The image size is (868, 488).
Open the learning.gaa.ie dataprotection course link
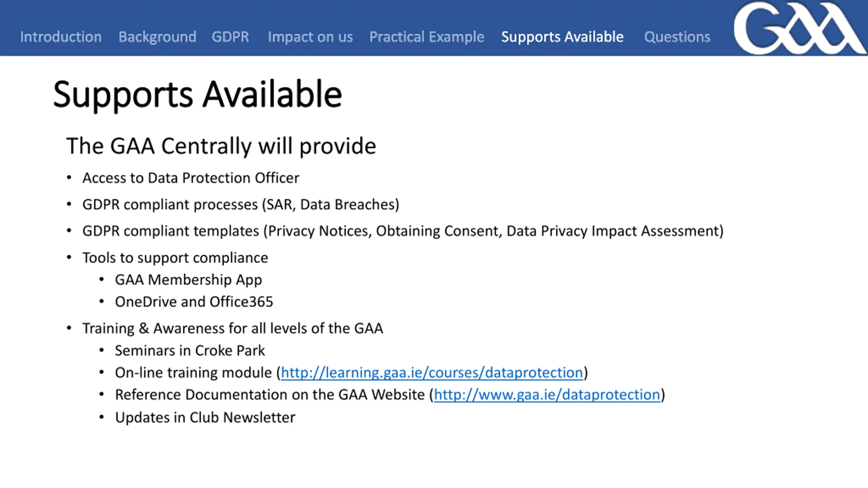point(432,373)
